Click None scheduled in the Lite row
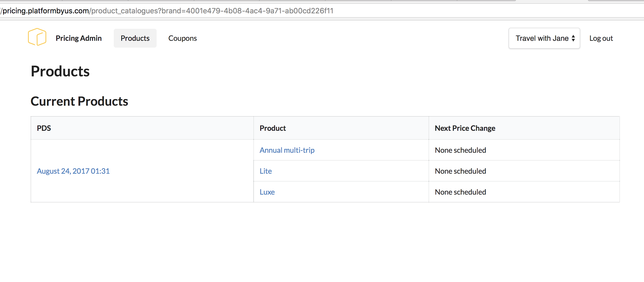The height and width of the screenshot is (282, 644). [x=460, y=171]
